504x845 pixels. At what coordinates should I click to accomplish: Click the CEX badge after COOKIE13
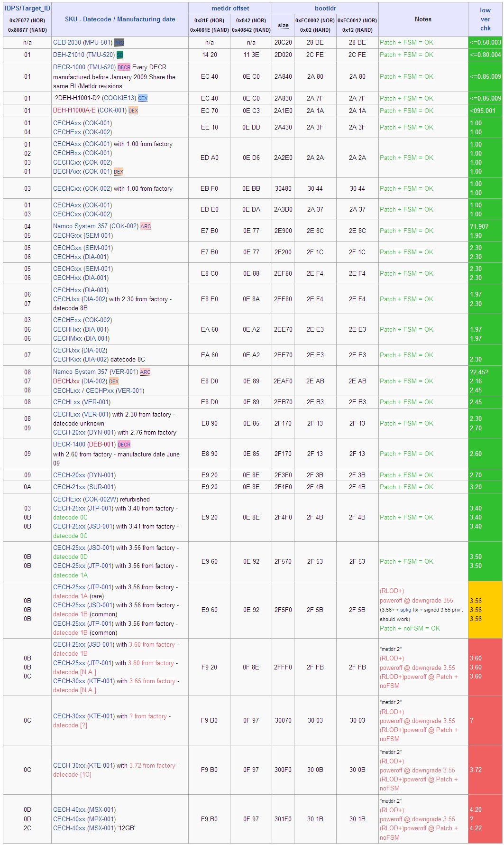point(143,98)
